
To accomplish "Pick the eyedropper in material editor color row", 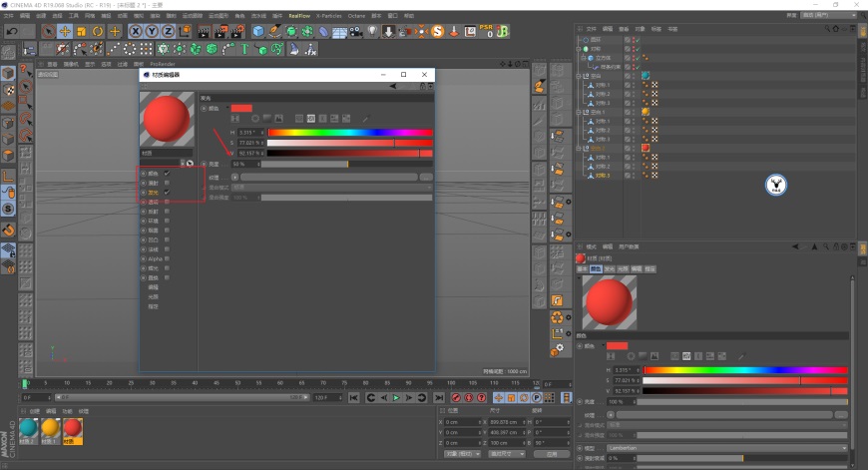I will point(366,119).
